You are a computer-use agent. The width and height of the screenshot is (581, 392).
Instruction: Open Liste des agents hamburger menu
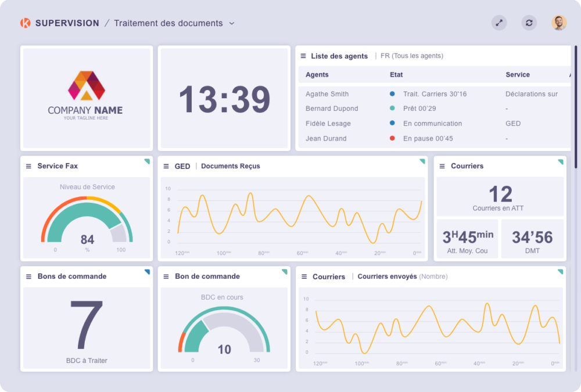(303, 56)
